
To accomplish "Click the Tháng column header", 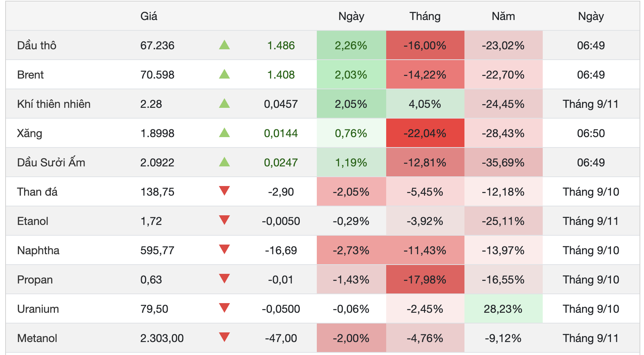I will [x=425, y=16].
